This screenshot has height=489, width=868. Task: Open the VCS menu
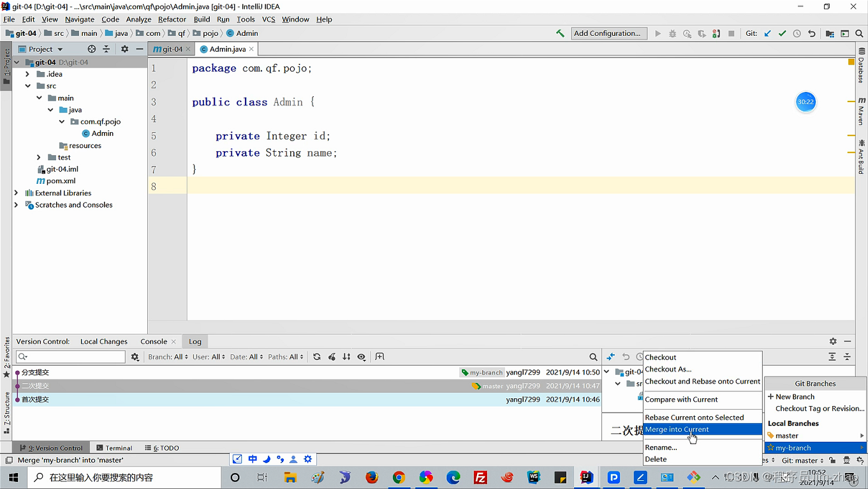point(268,19)
